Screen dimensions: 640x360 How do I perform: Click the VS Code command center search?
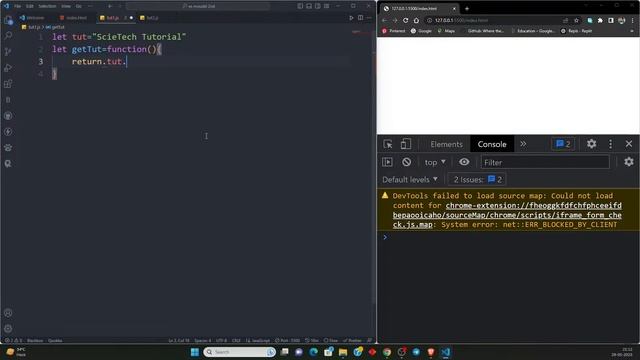pos(198,6)
